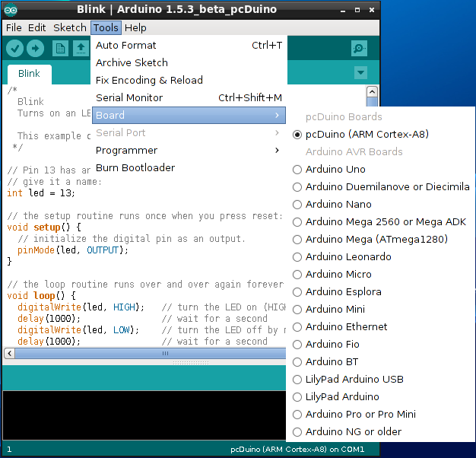Click the horizontal scrollbar thumb
The height and width of the screenshot is (458, 476).
151,353
